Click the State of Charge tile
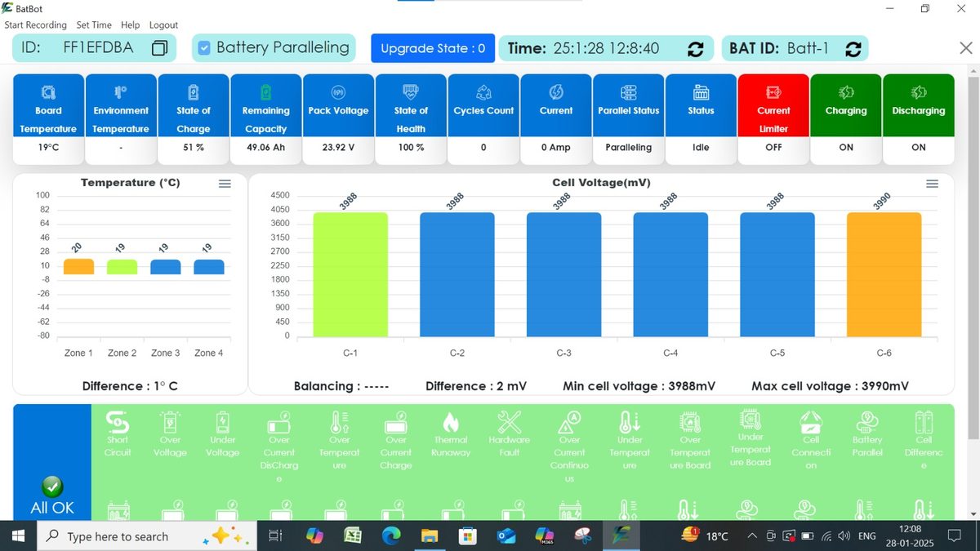 point(194,119)
